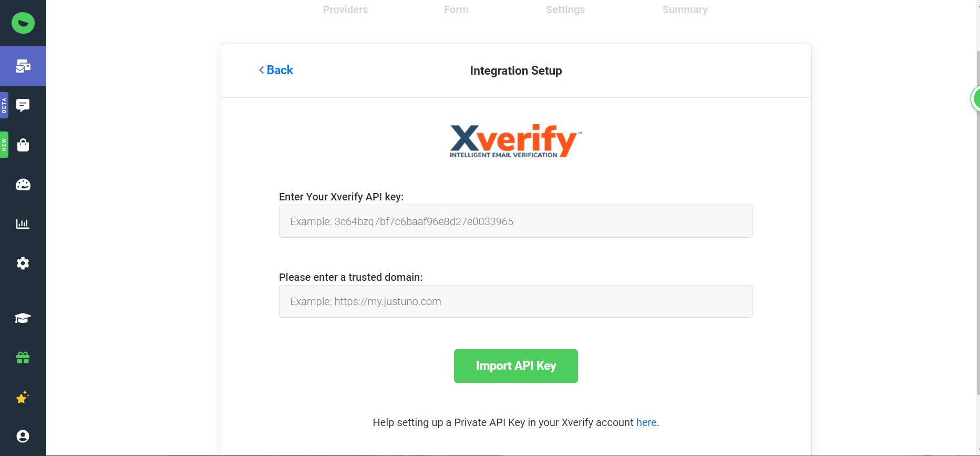Click the green Justuno logo icon

point(23,23)
